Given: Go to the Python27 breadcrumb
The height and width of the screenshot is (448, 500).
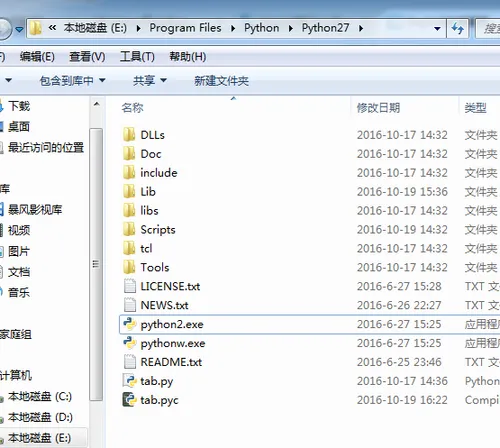Looking at the screenshot, I should 325,28.
